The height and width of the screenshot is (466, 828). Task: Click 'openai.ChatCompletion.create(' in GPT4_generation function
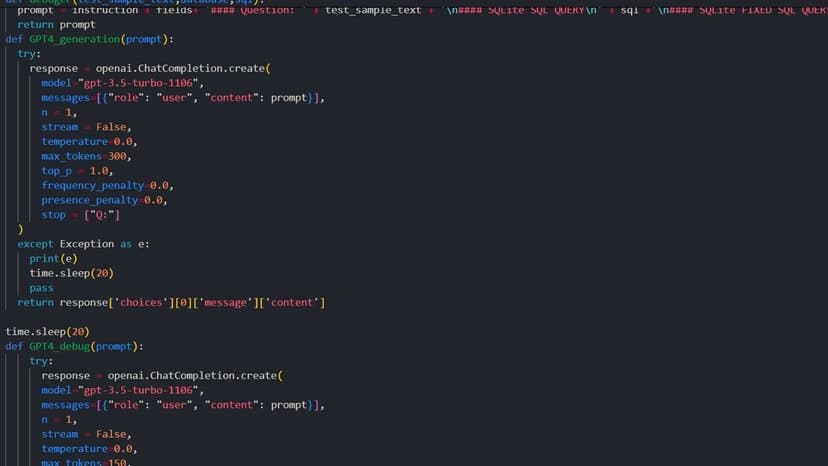click(x=183, y=68)
